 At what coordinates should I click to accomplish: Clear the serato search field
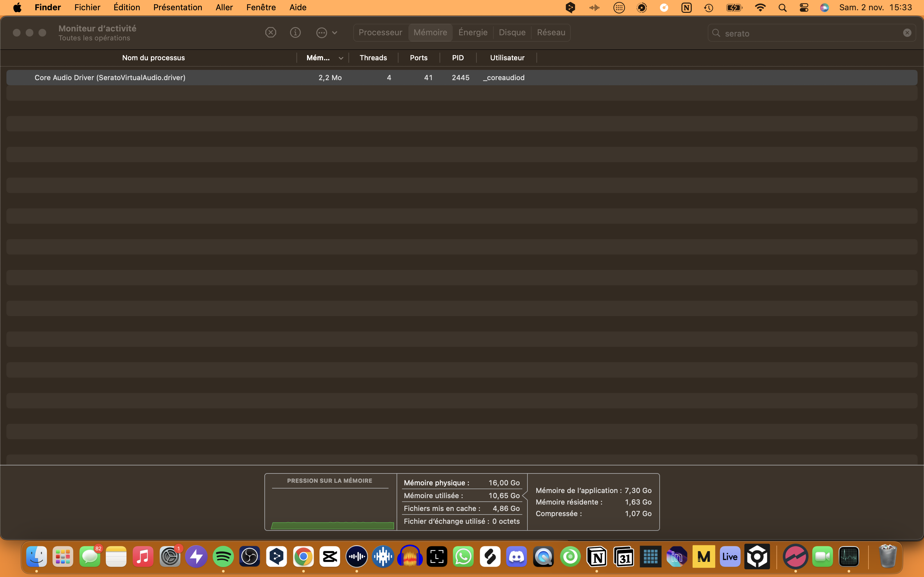coord(907,33)
